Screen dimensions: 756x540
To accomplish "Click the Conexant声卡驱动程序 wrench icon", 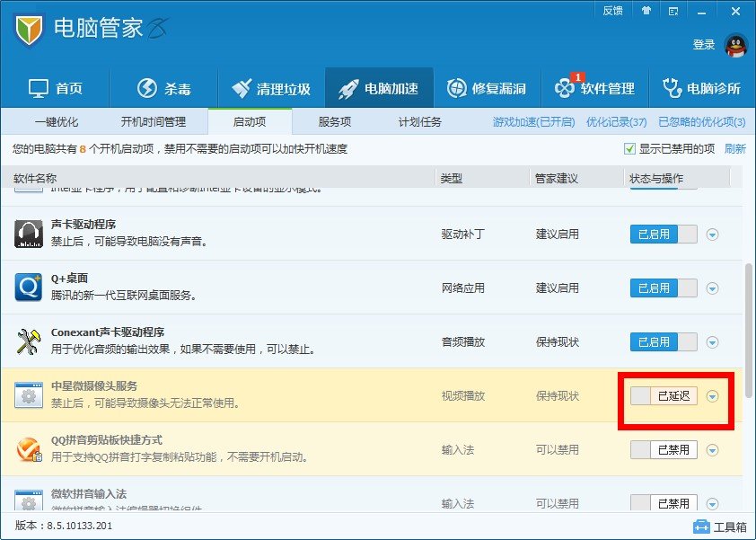I will click(30, 341).
